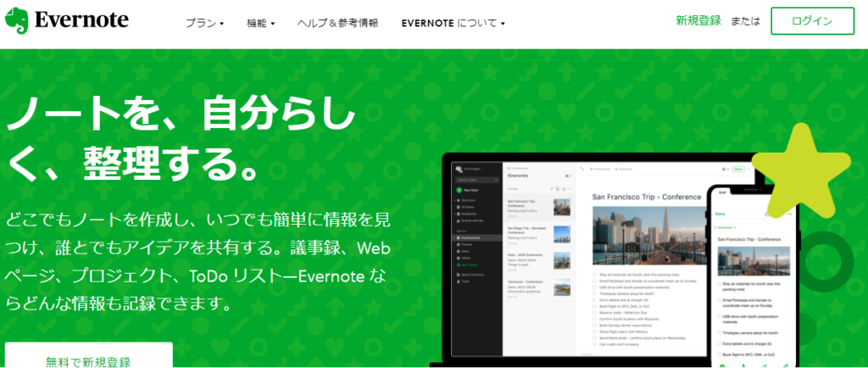
Task: Open Space Directory in mockup sidebar
Action: pyautogui.click(x=470, y=275)
